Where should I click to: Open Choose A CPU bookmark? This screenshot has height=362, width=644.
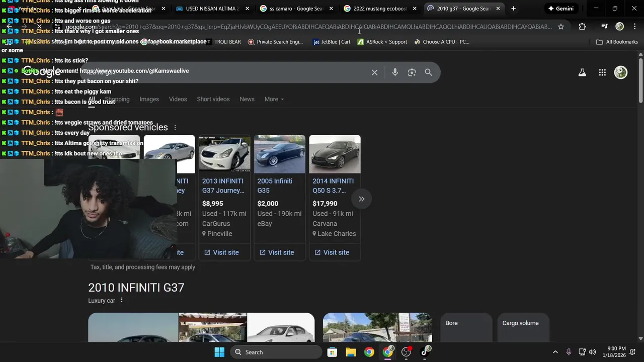442,42
